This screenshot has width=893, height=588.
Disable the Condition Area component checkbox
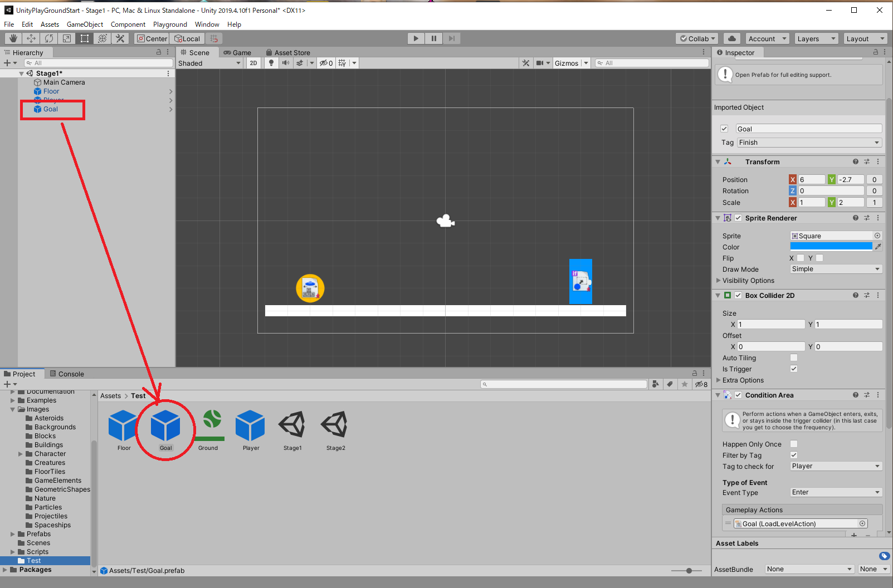(x=738, y=395)
